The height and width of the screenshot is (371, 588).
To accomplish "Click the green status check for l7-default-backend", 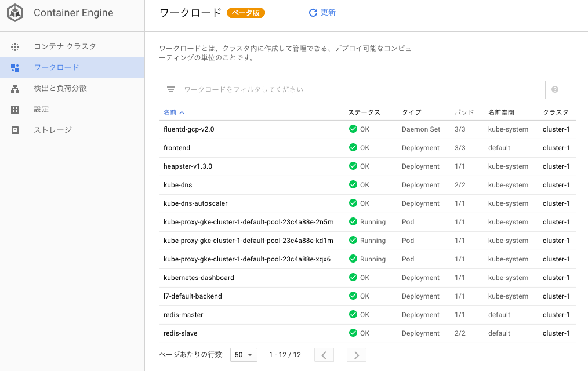I will point(353,296).
